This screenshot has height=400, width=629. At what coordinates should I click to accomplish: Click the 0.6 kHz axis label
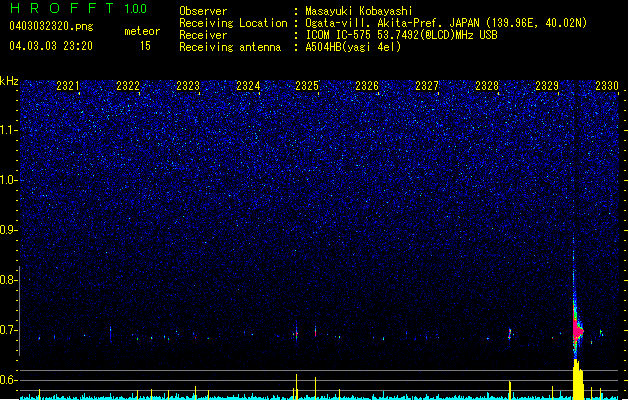tap(9, 380)
